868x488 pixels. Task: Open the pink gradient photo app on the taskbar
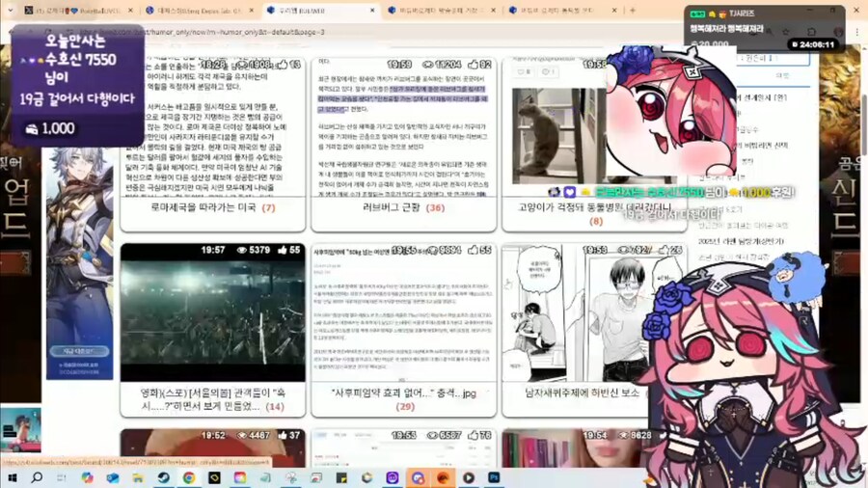pyautogui.click(x=240, y=477)
